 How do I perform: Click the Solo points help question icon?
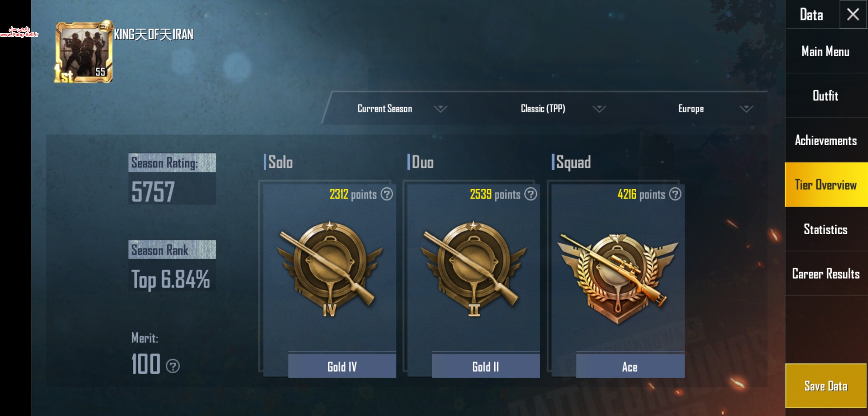pyautogui.click(x=386, y=194)
